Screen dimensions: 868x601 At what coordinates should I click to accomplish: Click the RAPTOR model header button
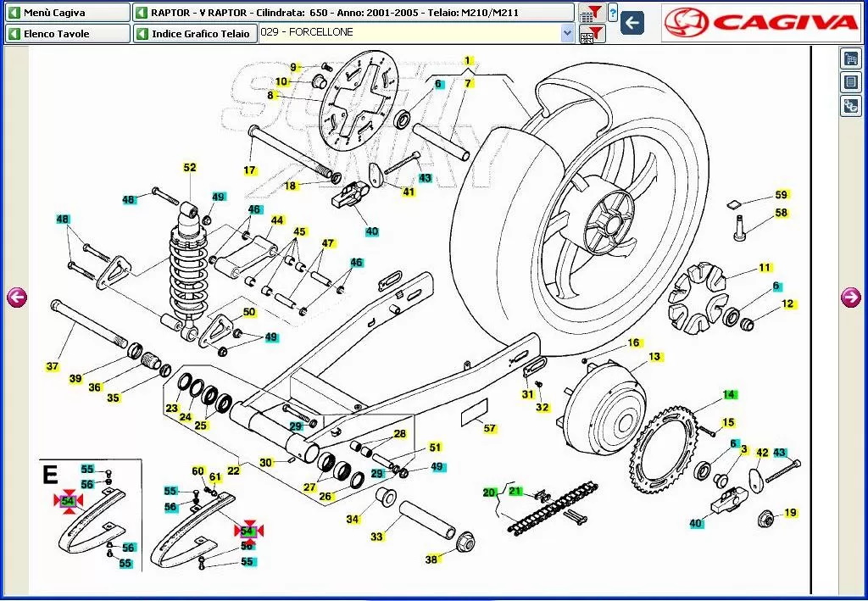point(353,13)
